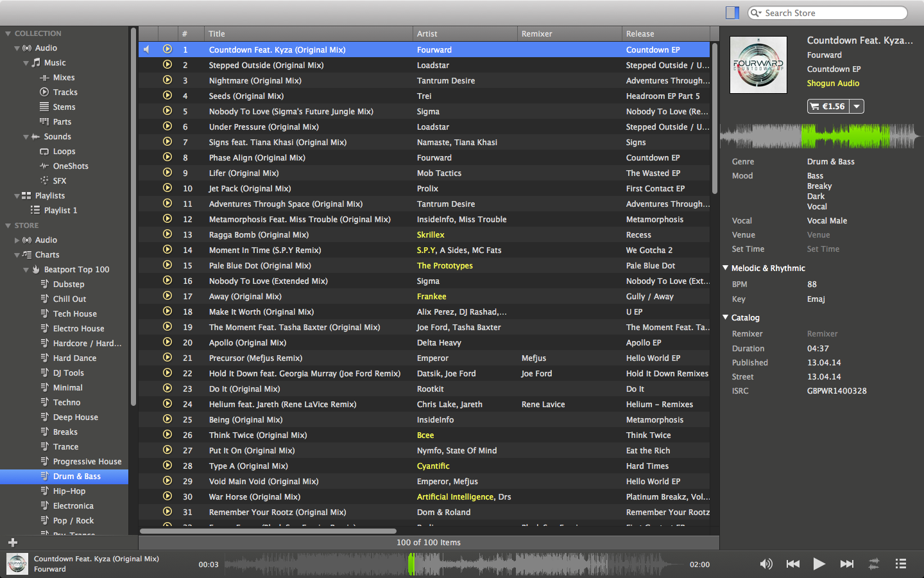Screen dimensions: 924x578
Task: Toggle the right info panel visibility
Action: (732, 13)
